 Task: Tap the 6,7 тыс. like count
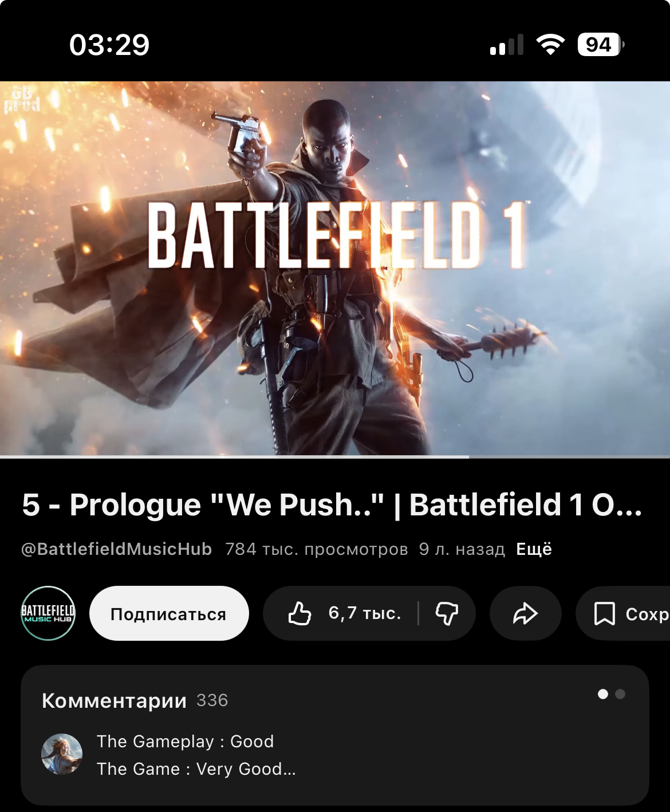pos(365,613)
